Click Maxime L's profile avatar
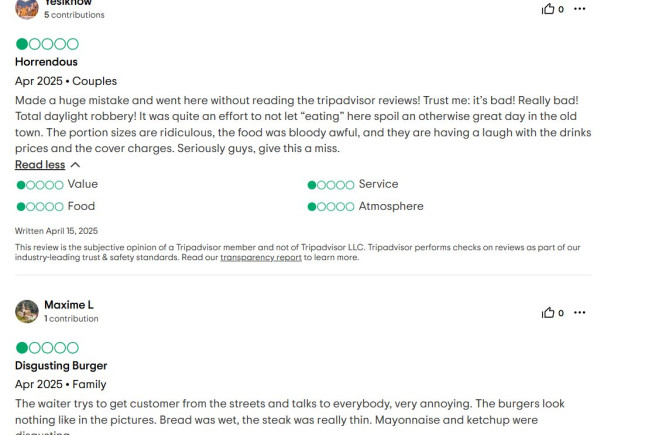The width and height of the screenshot is (652, 435). pos(27,311)
